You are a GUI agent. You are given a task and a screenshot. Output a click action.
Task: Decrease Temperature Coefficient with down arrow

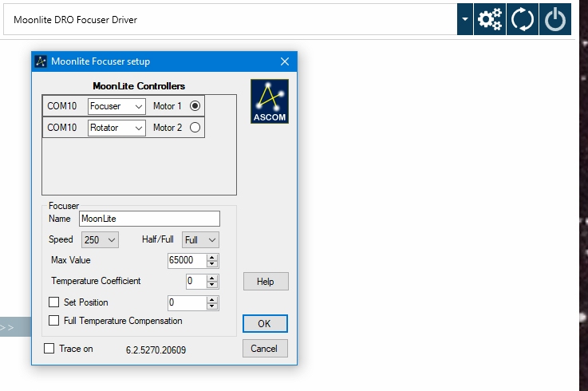212,285
